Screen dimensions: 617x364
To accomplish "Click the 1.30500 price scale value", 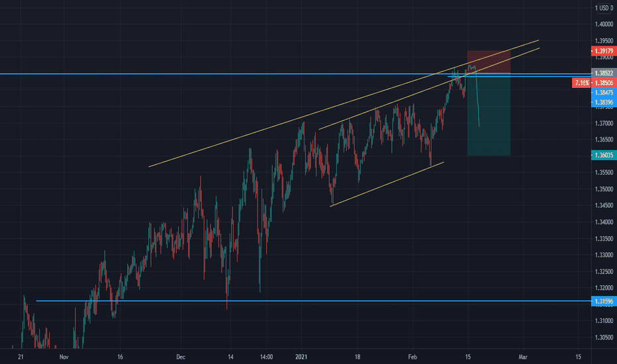I will click(x=604, y=338).
